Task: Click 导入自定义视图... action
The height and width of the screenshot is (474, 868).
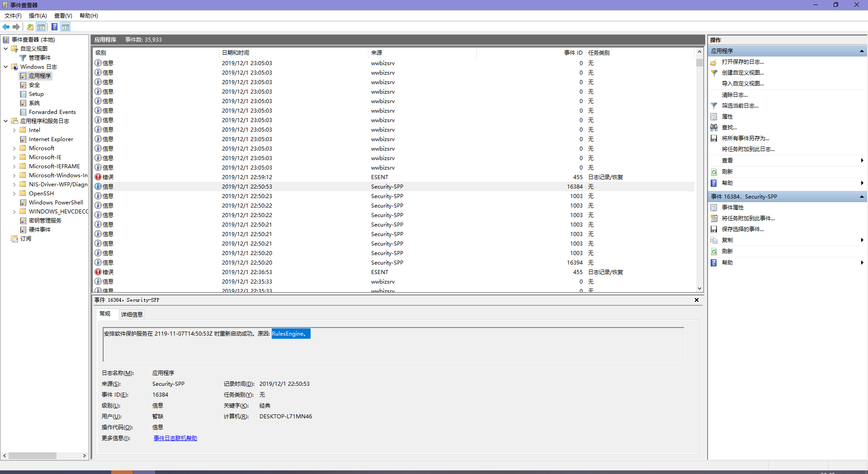Action: (743, 84)
